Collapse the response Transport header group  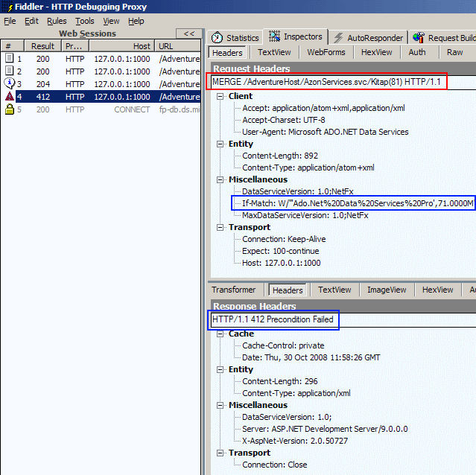[x=221, y=453]
